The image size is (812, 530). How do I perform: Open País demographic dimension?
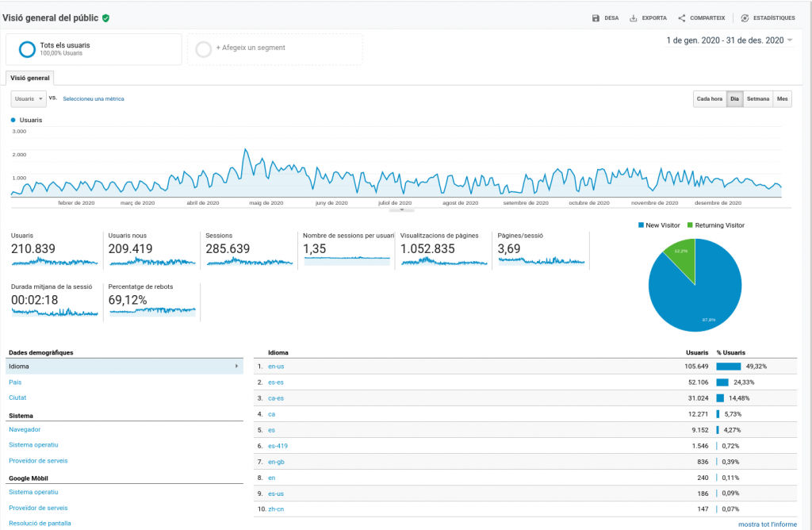(x=15, y=382)
